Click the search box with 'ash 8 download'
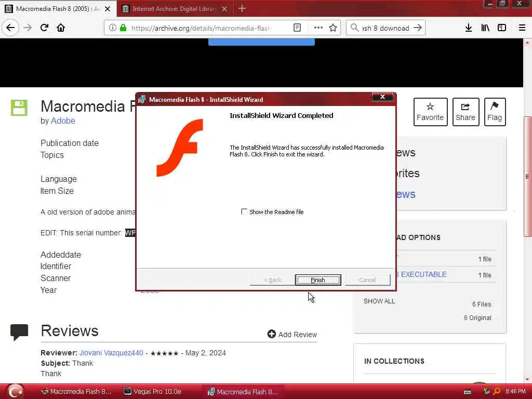The width and height of the screenshot is (532, 399). click(x=386, y=28)
